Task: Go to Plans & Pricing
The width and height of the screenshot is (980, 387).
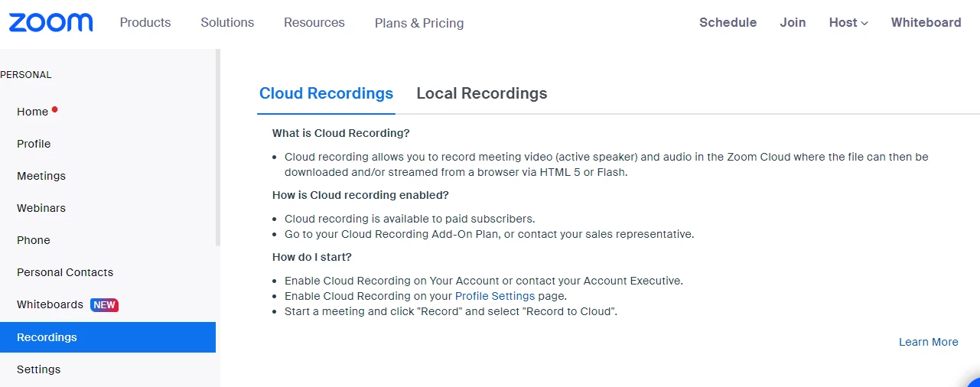Action: (x=419, y=23)
